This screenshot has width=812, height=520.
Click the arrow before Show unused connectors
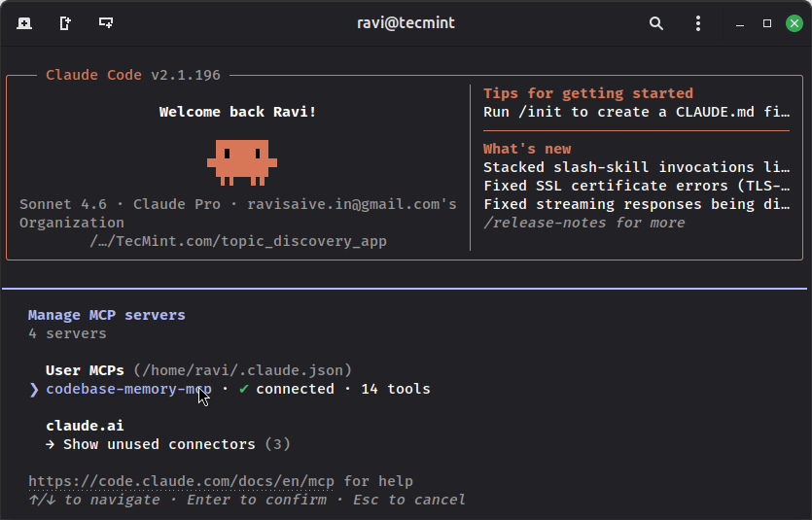pos(51,444)
